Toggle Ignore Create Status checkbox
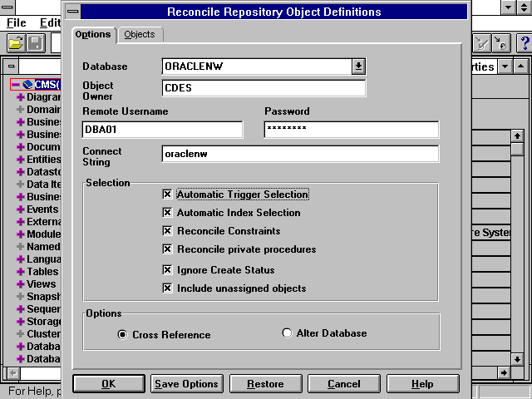 tap(167, 270)
